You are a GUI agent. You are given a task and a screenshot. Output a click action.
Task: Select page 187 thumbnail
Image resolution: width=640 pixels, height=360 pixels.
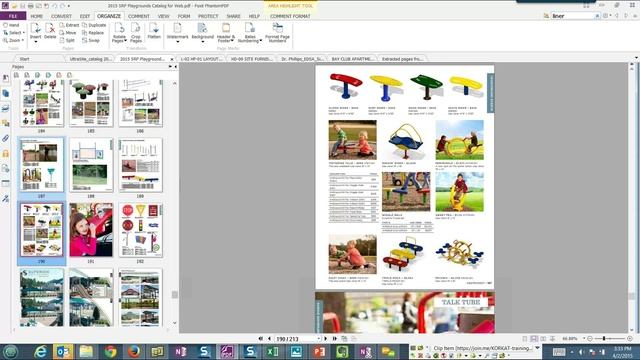click(x=42, y=164)
